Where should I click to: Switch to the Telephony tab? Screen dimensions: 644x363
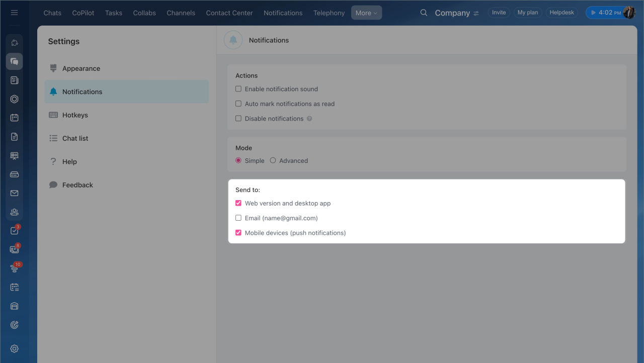329,13
